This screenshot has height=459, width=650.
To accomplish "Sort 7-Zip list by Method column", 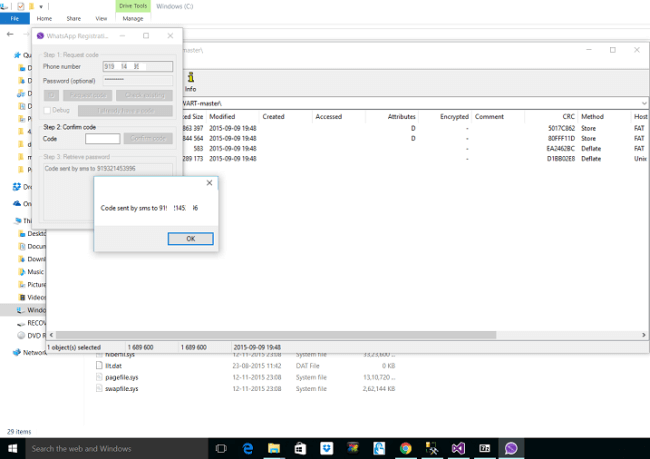I will (x=604, y=117).
